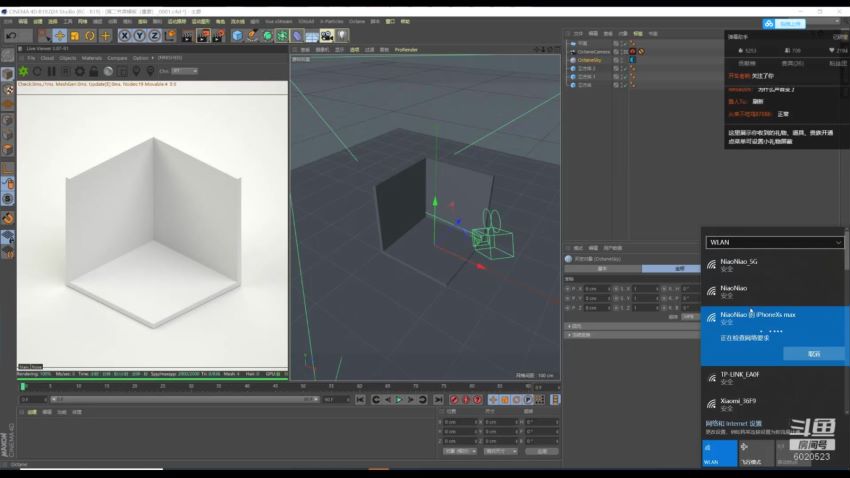850x478 pixels.
Task: Open the Materials menu in Live Viewer
Action: pyautogui.click(x=92, y=58)
